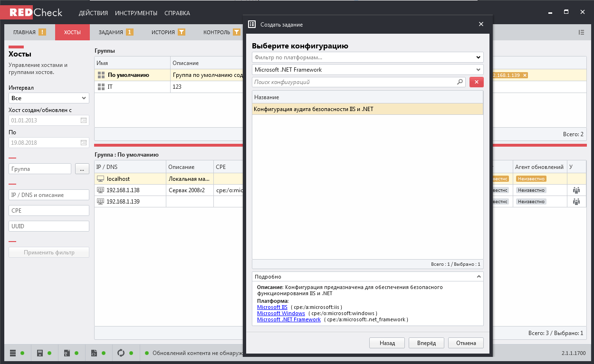Click the Применить фильтр button
Viewport: 594px width, 364px height.
pos(49,252)
